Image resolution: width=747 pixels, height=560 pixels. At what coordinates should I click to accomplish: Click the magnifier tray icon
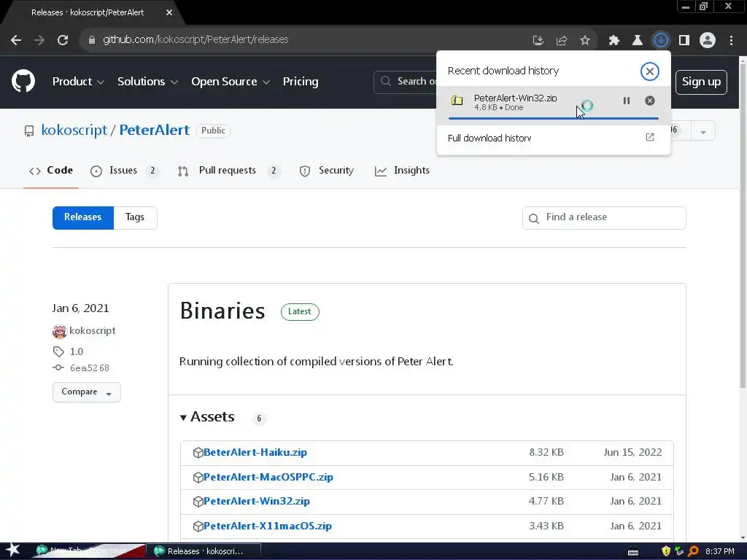coord(694,551)
